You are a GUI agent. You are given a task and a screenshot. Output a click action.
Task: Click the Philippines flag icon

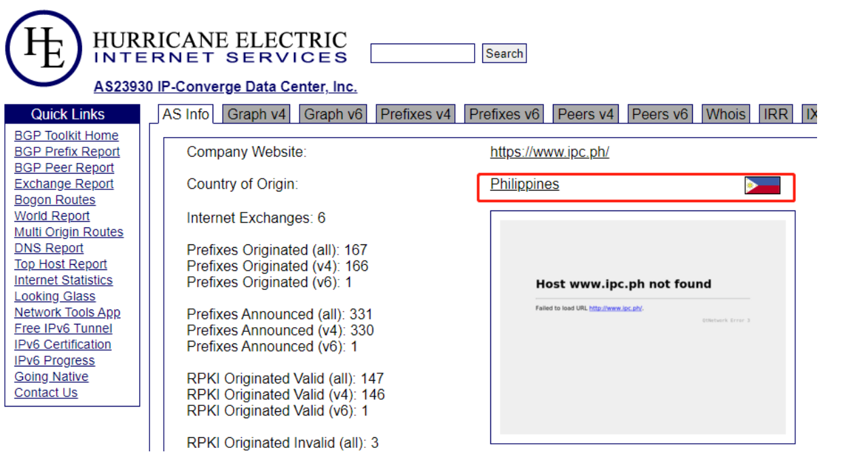click(x=762, y=185)
